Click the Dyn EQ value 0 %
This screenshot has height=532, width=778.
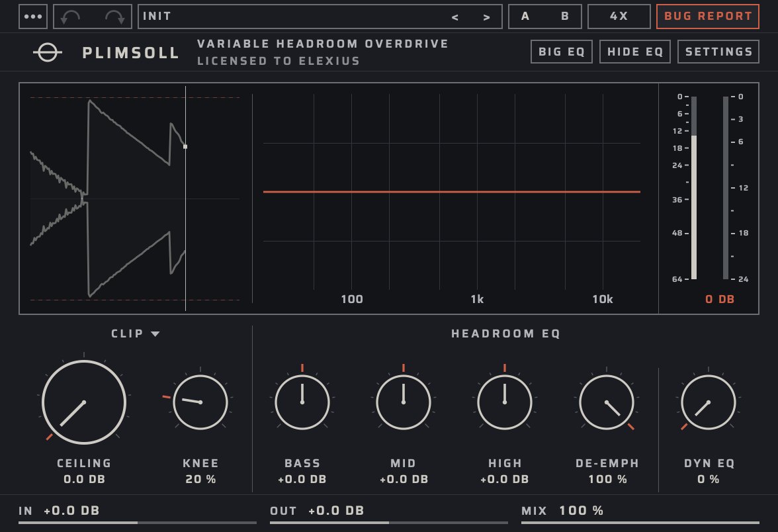click(708, 479)
